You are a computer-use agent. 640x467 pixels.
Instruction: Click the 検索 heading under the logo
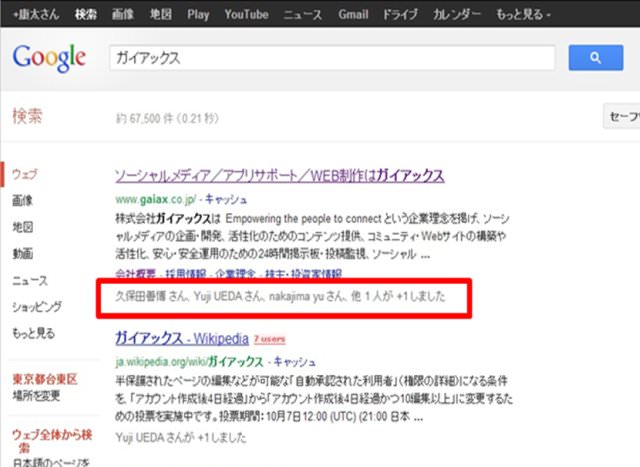(27, 116)
